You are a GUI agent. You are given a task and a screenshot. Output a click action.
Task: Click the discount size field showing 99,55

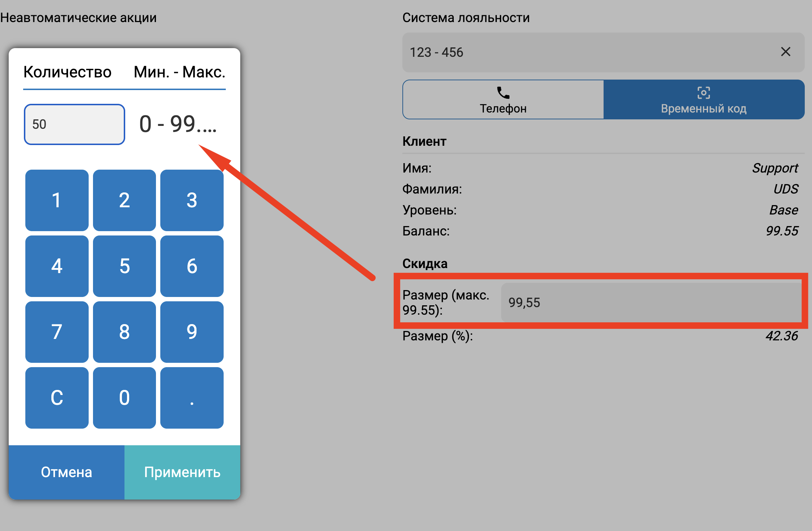[x=651, y=302]
